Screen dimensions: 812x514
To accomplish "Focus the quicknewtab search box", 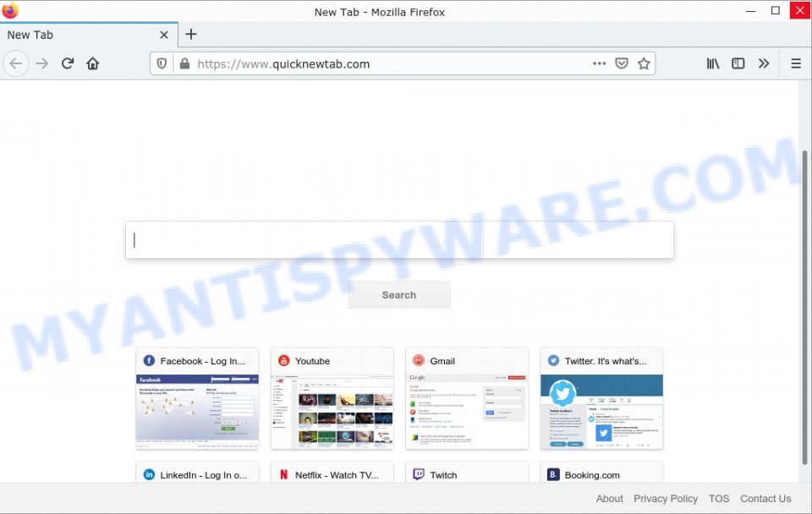I will click(399, 239).
